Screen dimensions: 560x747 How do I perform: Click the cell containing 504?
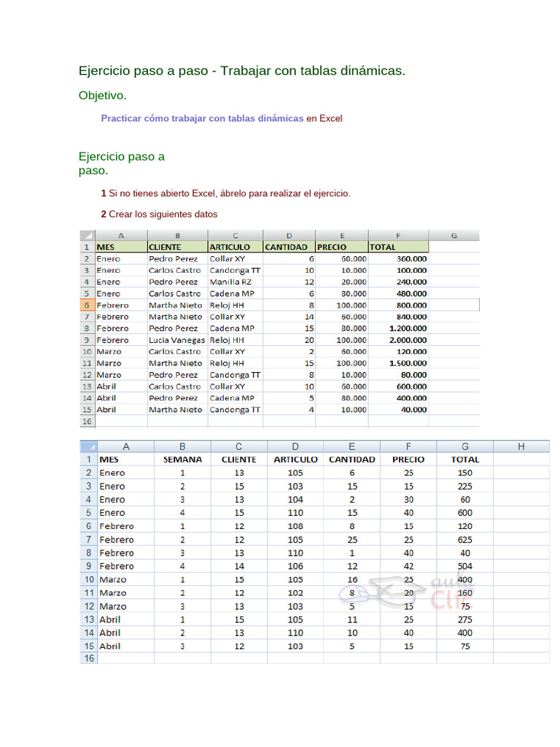click(464, 566)
